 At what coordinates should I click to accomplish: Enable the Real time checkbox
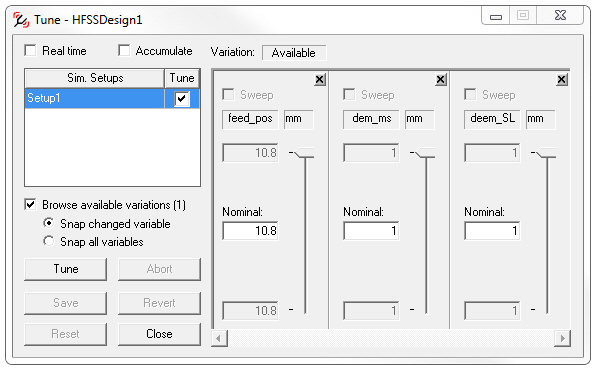click(30, 50)
